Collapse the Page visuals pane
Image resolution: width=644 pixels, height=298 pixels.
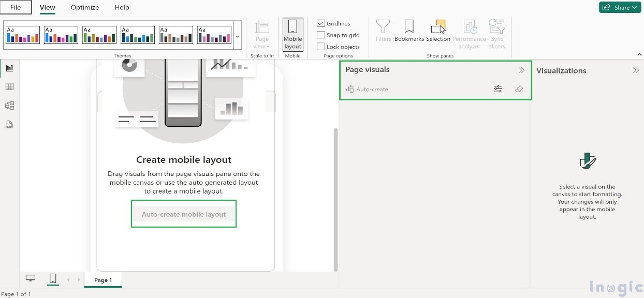pyautogui.click(x=521, y=70)
